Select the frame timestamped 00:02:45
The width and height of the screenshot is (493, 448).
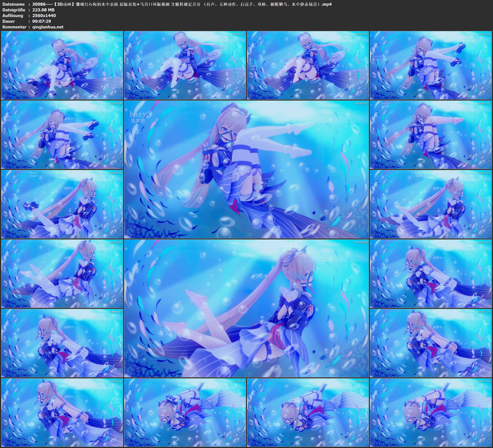(x=431, y=135)
